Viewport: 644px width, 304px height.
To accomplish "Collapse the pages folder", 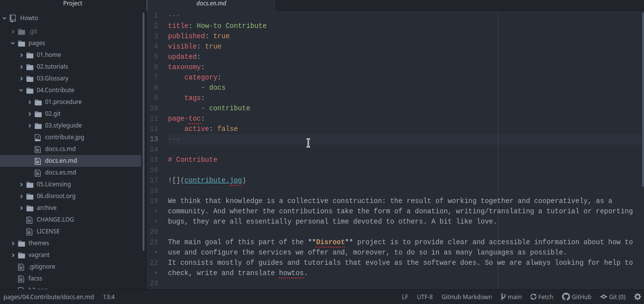I will pyautogui.click(x=13, y=43).
